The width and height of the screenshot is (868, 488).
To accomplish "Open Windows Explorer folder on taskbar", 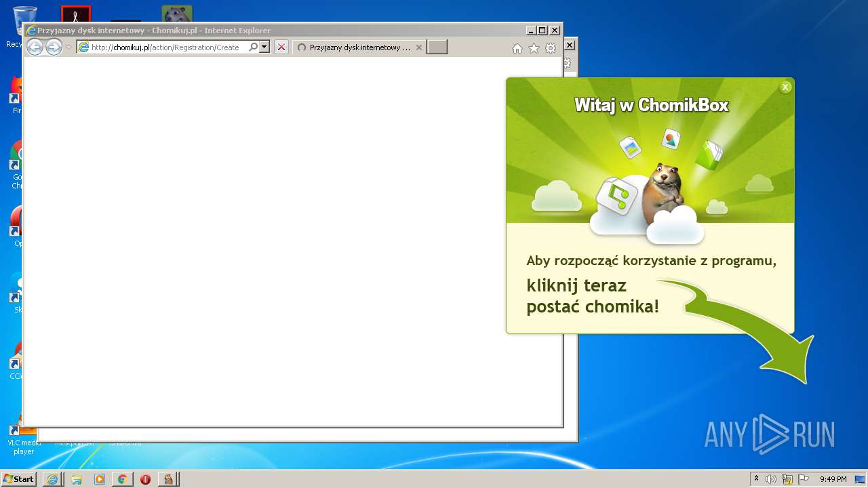I will 76,479.
